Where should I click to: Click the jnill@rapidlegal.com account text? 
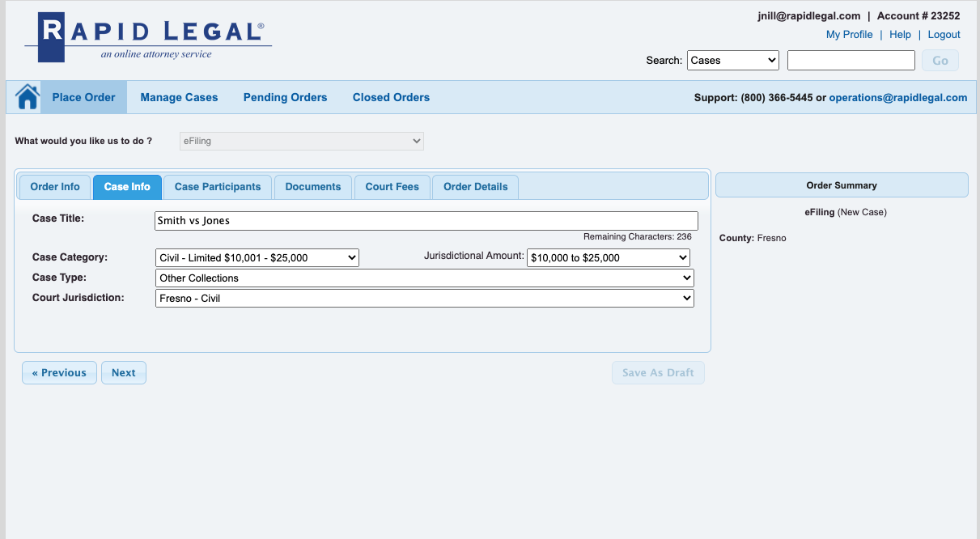808,16
